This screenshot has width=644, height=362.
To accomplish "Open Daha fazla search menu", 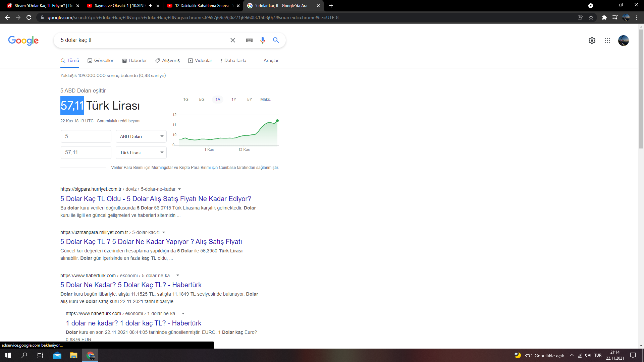I will [233, 61].
